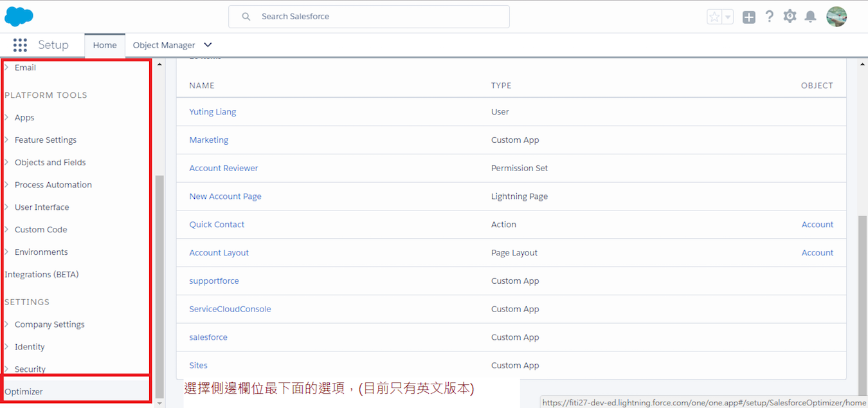
Task: Open Optimizer in the sidebar
Action: (x=24, y=392)
